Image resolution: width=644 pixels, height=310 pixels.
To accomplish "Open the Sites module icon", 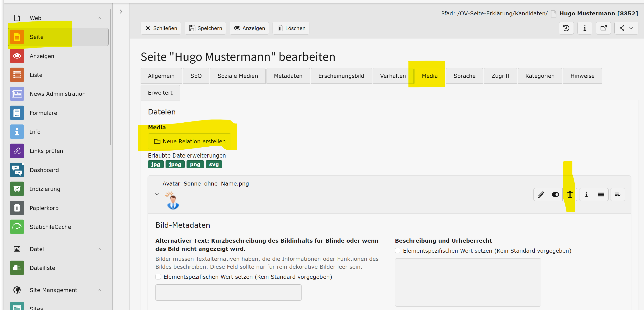I will pyautogui.click(x=17, y=306).
